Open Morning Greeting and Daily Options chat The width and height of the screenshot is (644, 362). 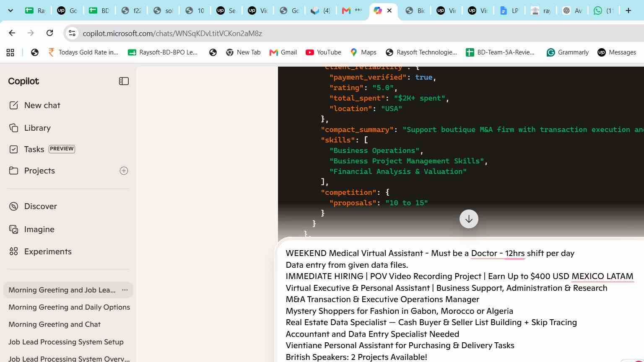tap(69, 307)
